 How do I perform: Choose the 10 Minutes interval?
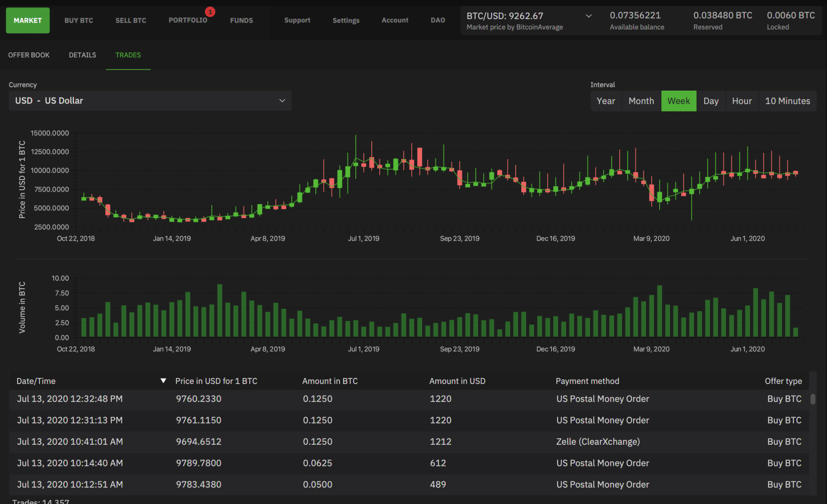(787, 101)
